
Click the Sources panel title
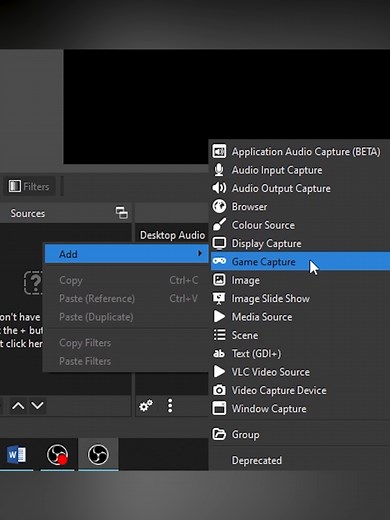(x=28, y=213)
